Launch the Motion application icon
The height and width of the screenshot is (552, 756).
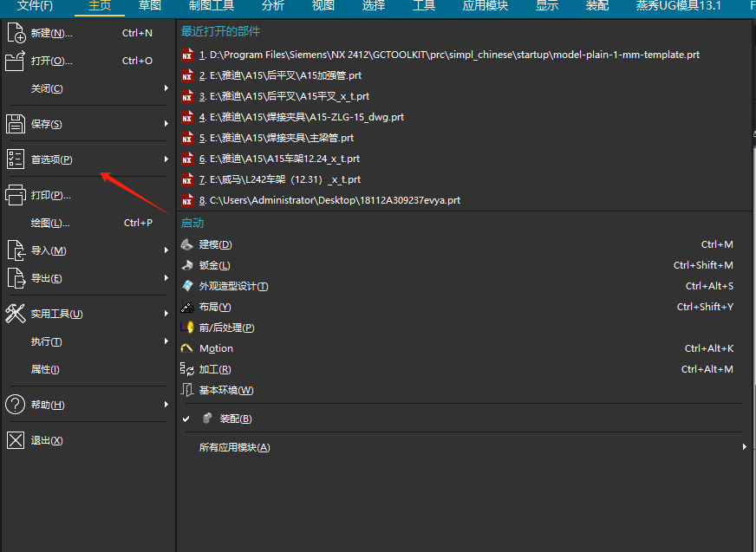click(187, 348)
